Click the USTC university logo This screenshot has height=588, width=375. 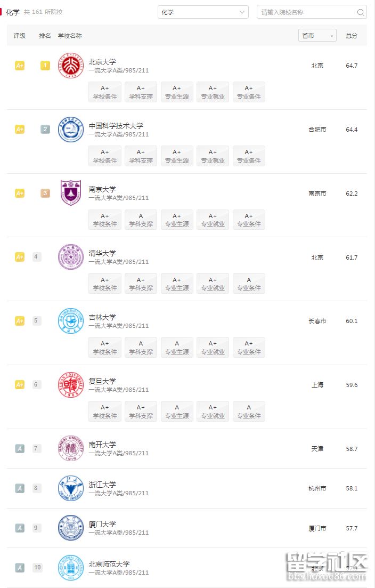(70, 130)
